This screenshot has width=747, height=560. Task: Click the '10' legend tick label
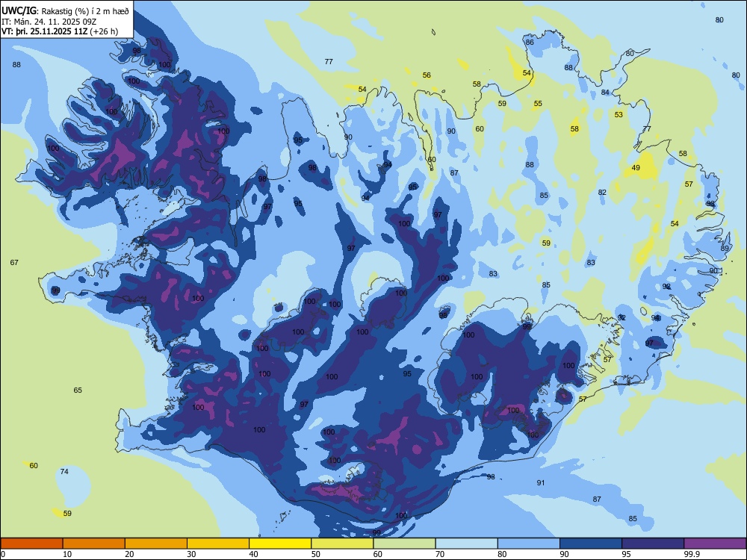coord(67,554)
